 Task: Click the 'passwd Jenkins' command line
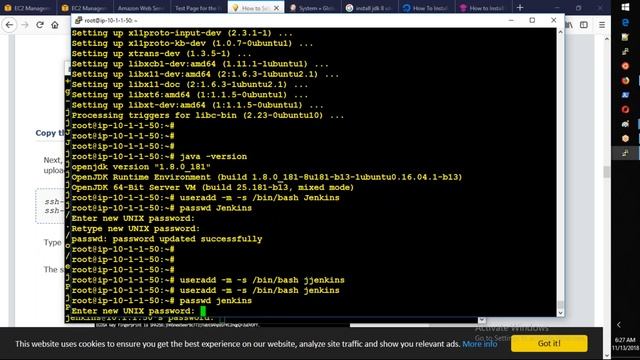click(x=162, y=208)
